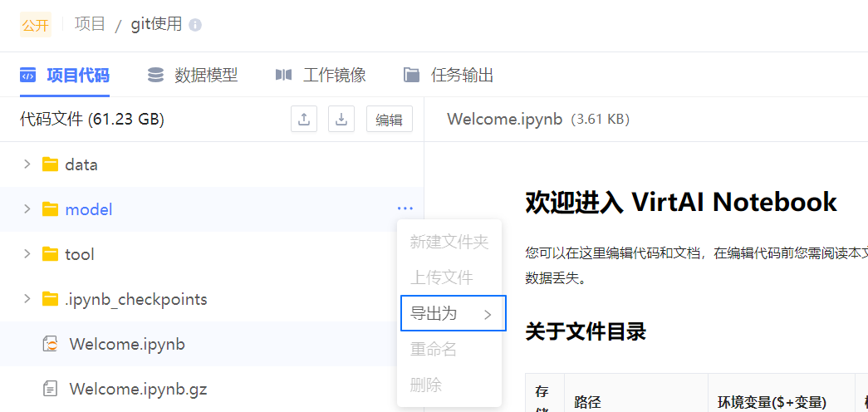Click the 编辑 button
This screenshot has width=868, height=412.
(389, 120)
